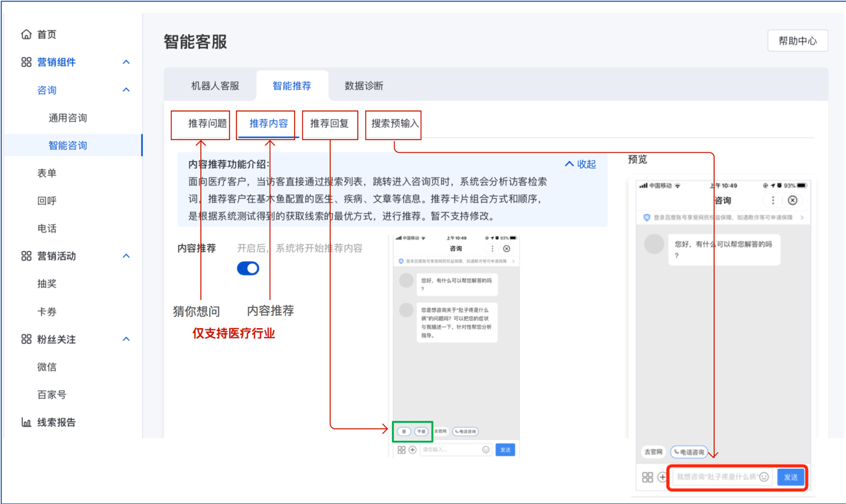Switch to the 机器人客服 tab
The height and width of the screenshot is (504, 846).
pyautogui.click(x=215, y=86)
